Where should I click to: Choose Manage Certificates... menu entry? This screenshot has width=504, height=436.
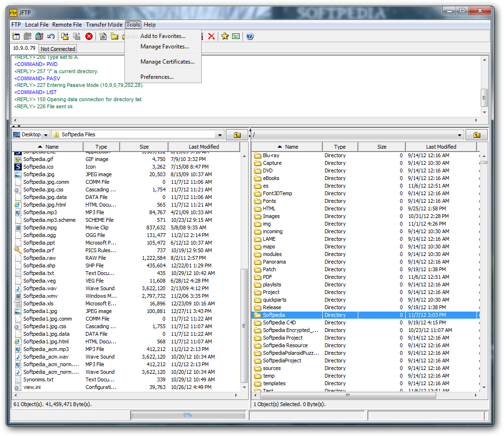click(163, 62)
